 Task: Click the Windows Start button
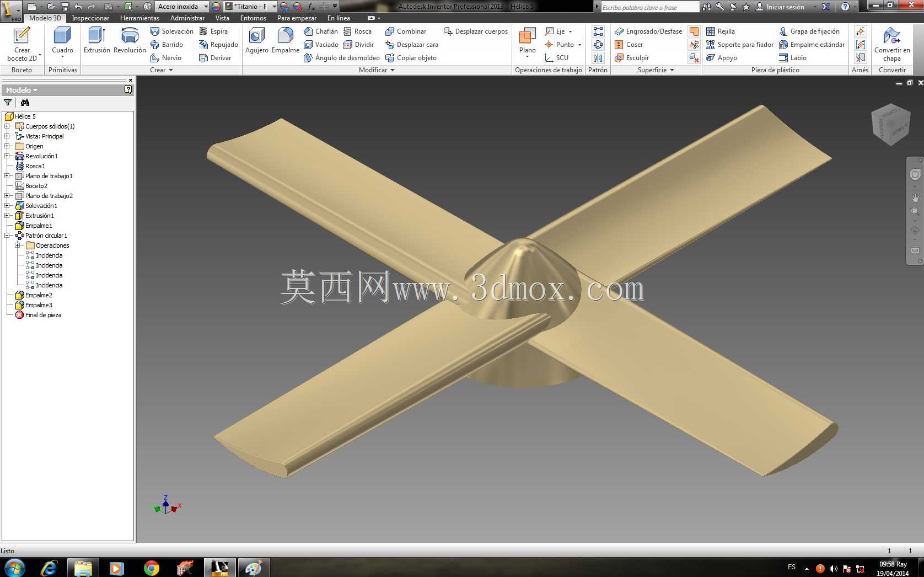[14, 568]
